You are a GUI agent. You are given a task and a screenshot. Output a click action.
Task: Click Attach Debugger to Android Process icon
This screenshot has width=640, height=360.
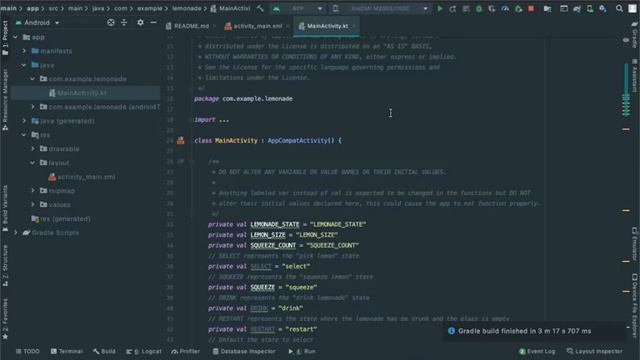518,8
